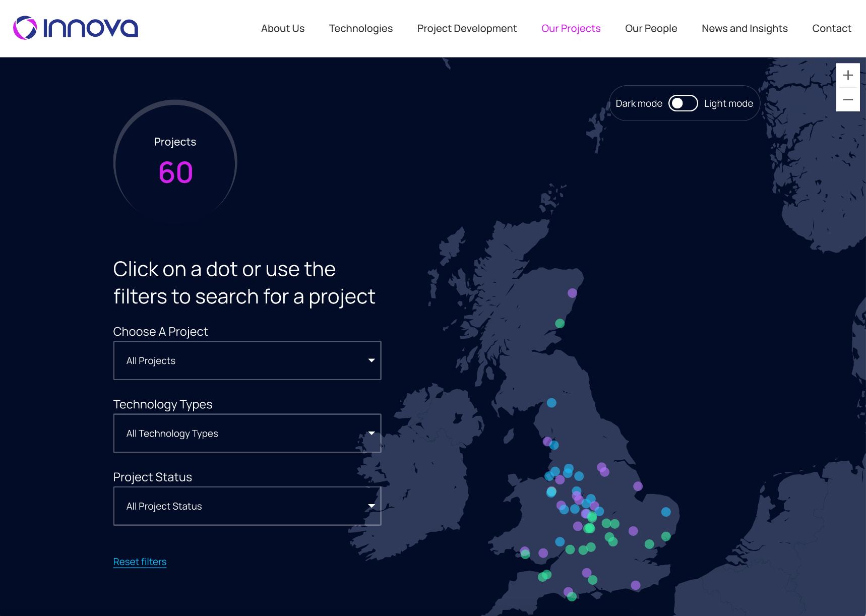Toggle the dark/light mode switch
866x616 pixels.
click(683, 103)
